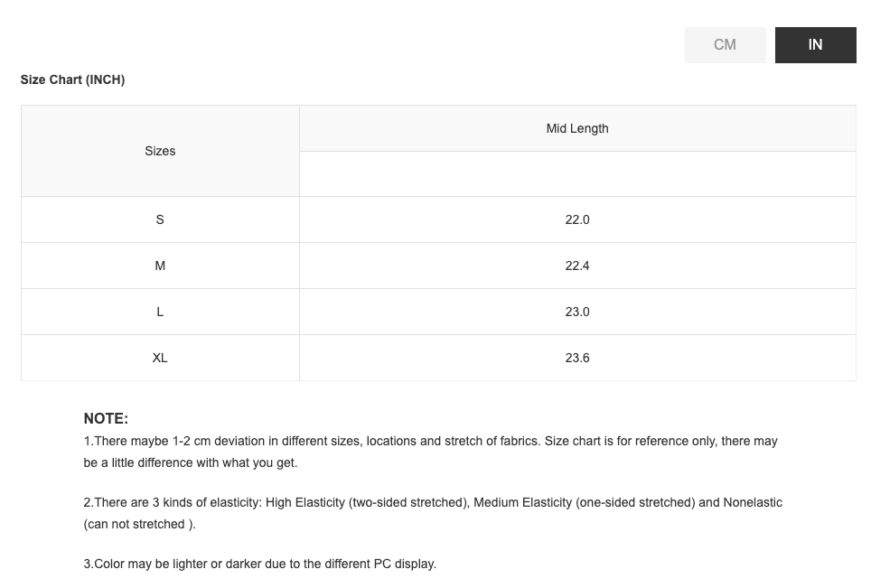Click the "(can not stretched)" text line
Image resolution: width=871 pixels, height=588 pixels.
[x=139, y=524]
